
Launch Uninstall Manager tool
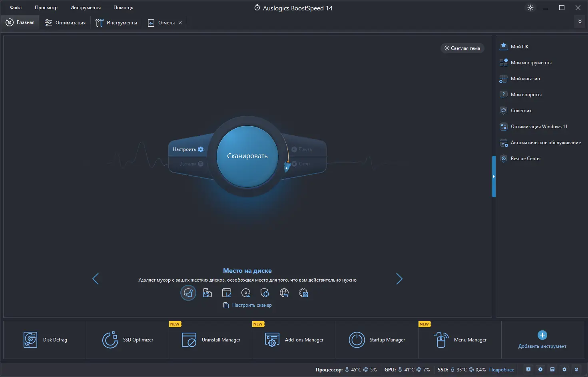pyautogui.click(x=211, y=340)
